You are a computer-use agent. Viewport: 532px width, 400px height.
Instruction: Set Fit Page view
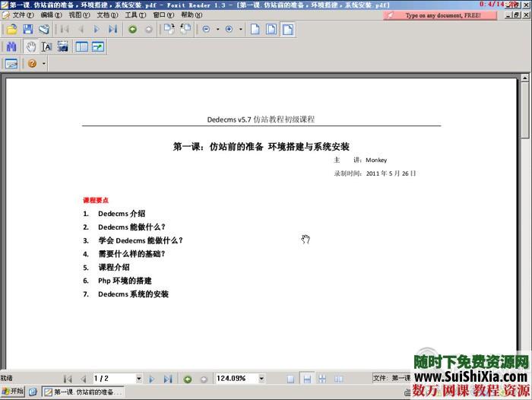[x=271, y=30]
